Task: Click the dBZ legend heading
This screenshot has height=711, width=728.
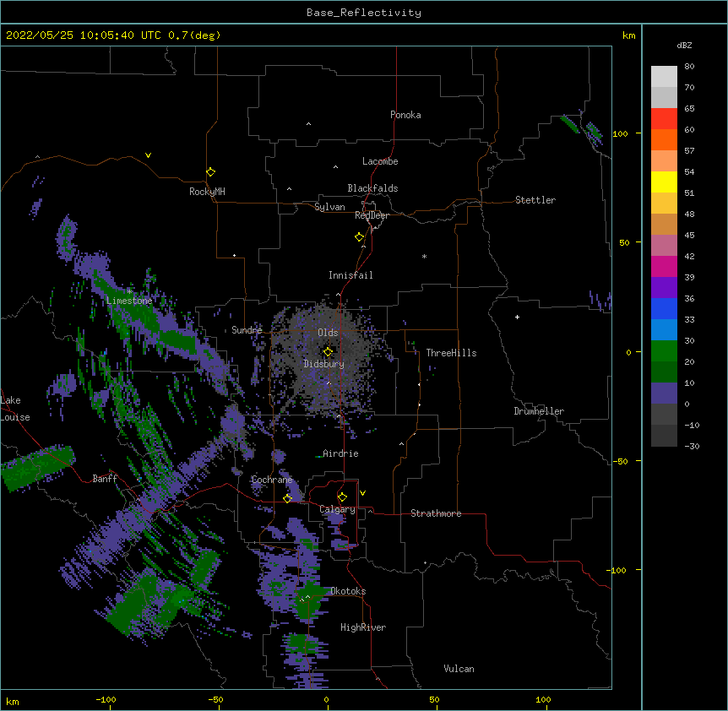Action: coord(684,45)
